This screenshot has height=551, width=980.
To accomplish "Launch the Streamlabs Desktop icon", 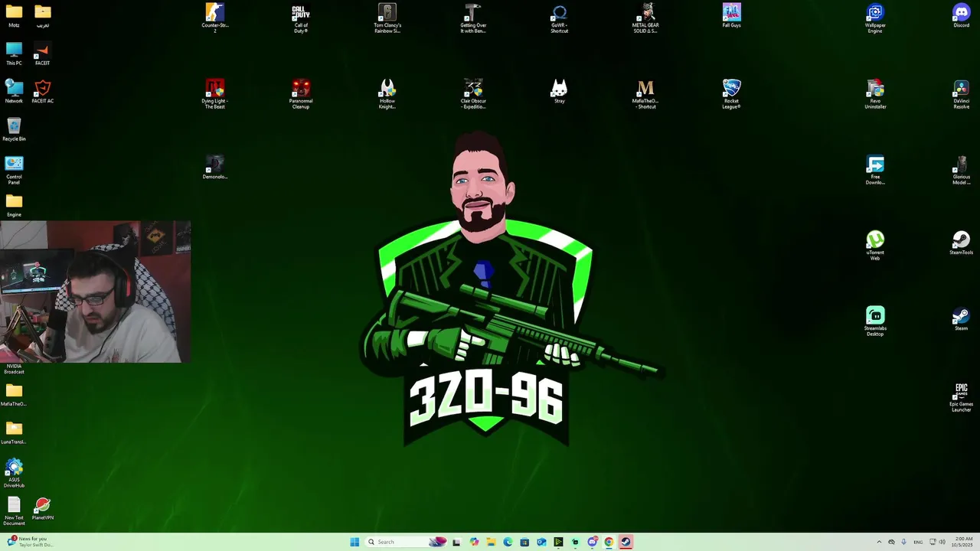I will click(x=875, y=321).
